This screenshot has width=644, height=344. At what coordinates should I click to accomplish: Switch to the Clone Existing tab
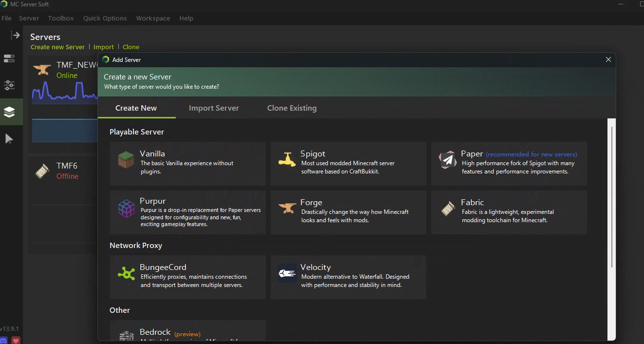point(292,108)
